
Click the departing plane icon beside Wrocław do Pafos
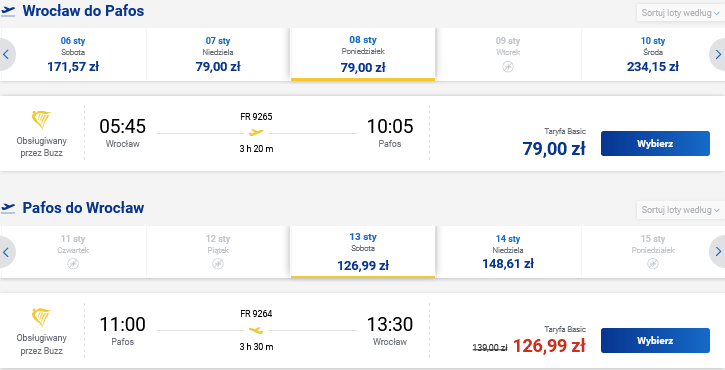(8, 11)
